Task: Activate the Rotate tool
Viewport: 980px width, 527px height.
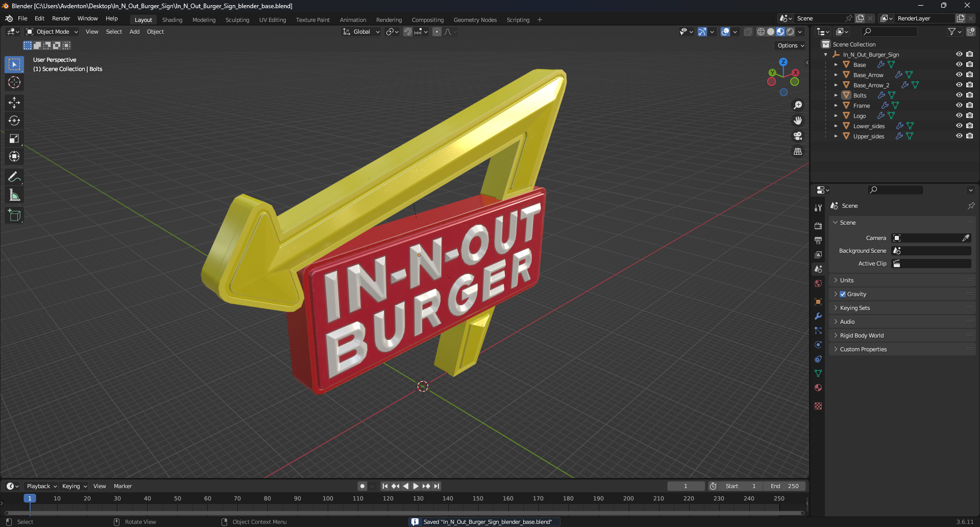Action: pos(14,121)
